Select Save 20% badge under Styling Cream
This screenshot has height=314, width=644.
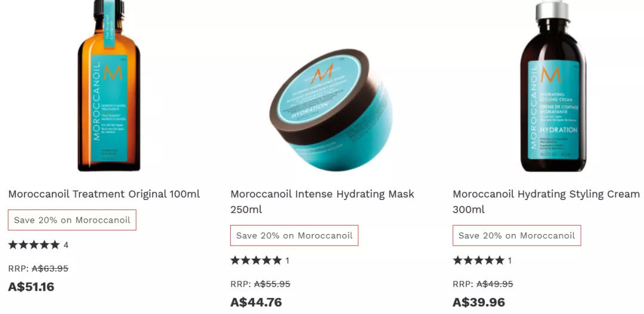516,235
